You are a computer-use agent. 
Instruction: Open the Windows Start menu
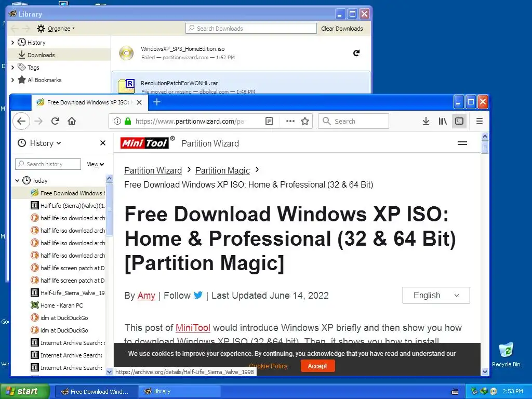click(24, 391)
